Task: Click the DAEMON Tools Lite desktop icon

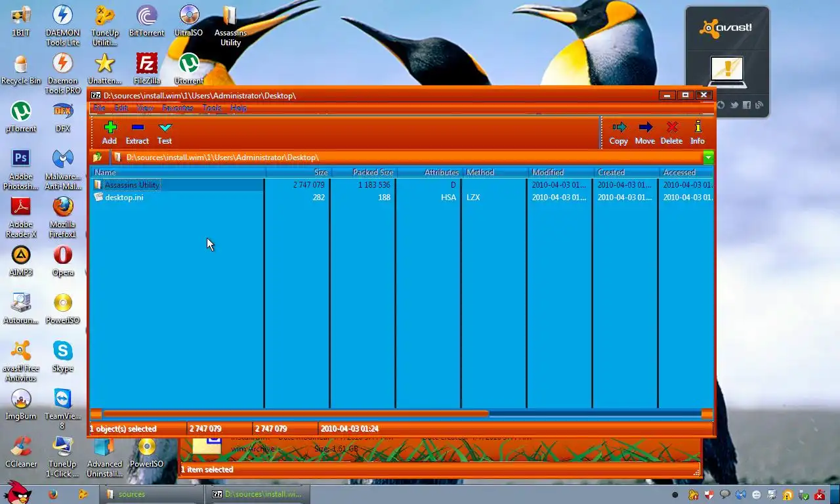Action: [63, 25]
